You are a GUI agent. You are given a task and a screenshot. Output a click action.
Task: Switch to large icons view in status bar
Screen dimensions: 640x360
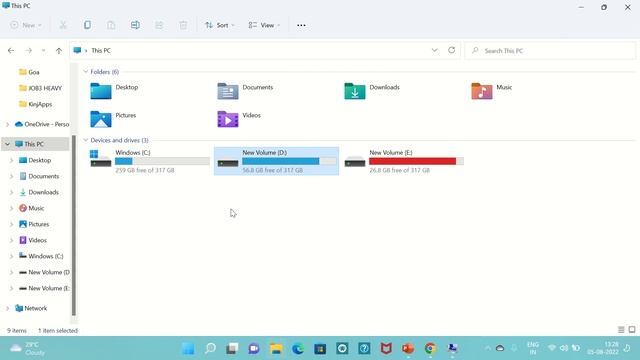(632, 330)
